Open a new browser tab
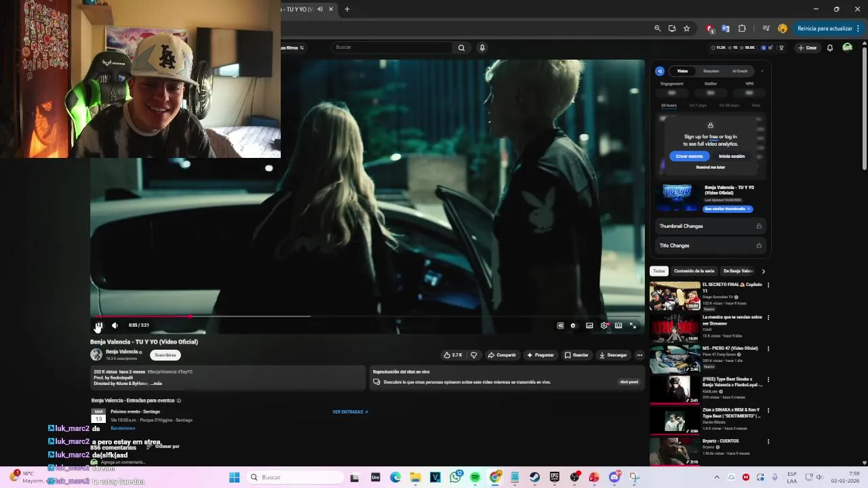Image resolution: width=868 pixels, height=488 pixels. coord(347,9)
